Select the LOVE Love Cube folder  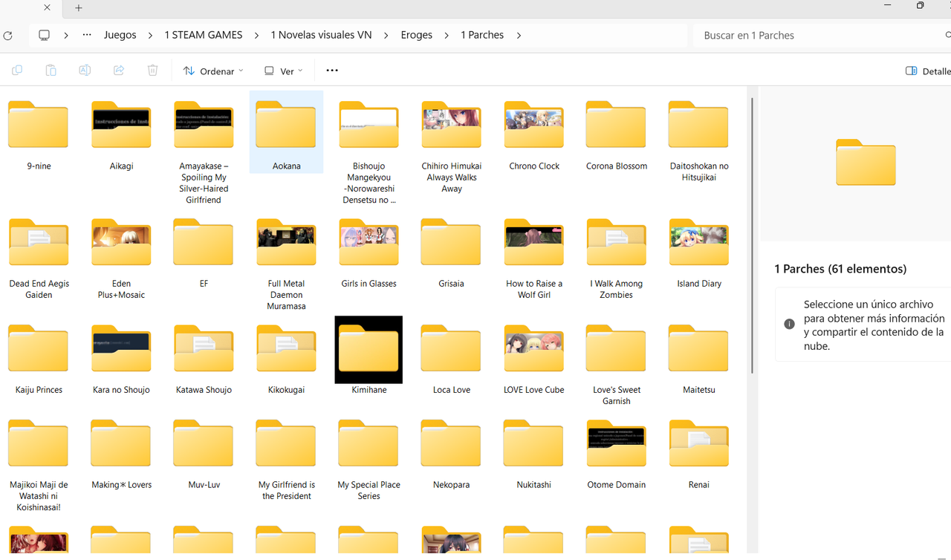534,359
